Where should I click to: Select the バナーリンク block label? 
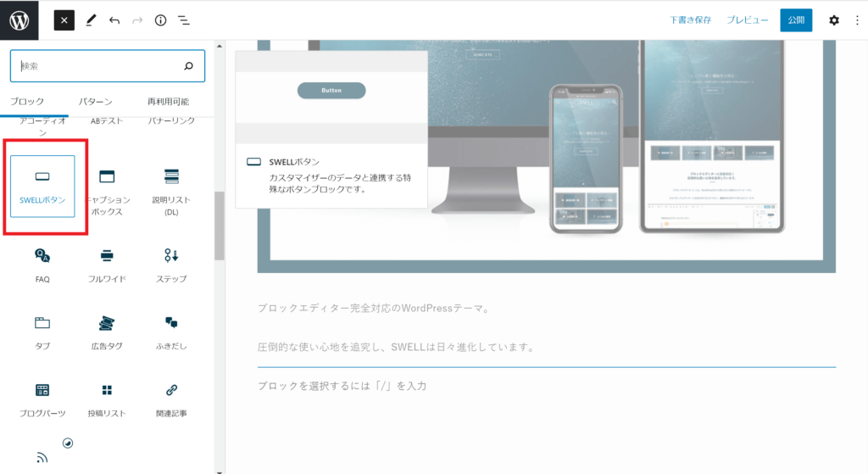(171, 120)
